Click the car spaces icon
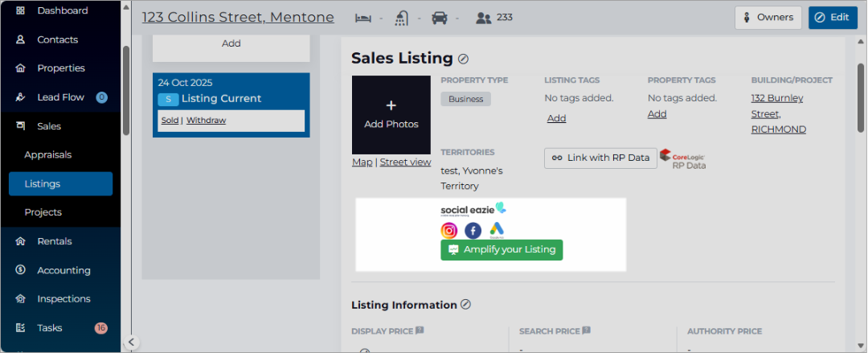The width and height of the screenshot is (868, 353). coord(439,18)
